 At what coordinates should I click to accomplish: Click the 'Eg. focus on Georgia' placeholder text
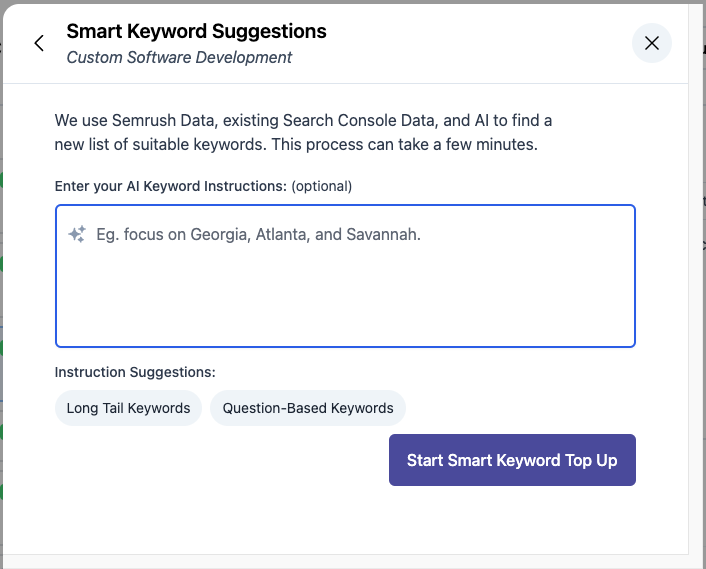(258, 235)
